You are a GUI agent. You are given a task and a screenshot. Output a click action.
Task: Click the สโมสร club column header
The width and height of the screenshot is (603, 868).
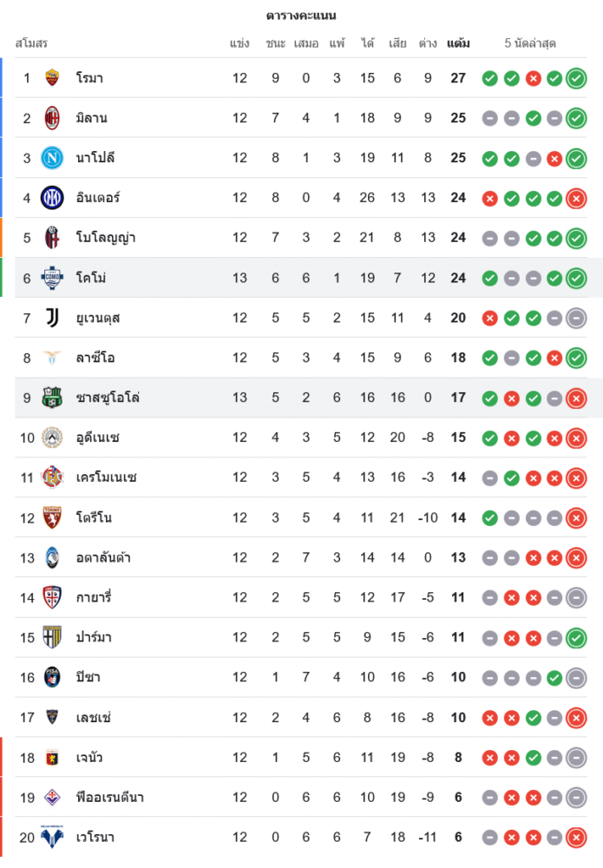click(31, 43)
